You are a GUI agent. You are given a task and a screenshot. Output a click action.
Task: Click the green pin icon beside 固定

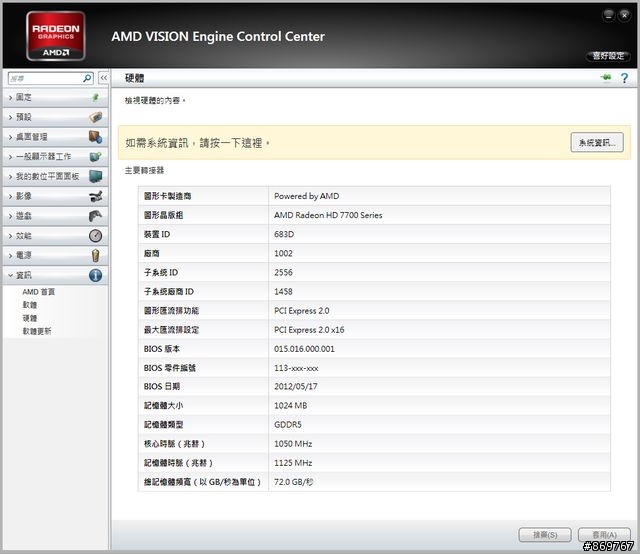pyautogui.click(x=96, y=97)
